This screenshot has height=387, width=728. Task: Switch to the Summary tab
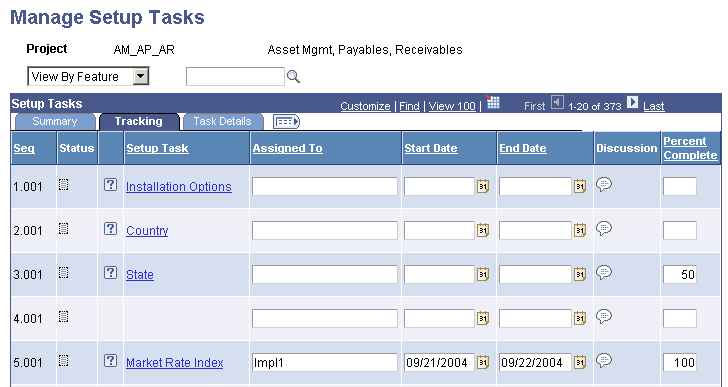click(54, 122)
